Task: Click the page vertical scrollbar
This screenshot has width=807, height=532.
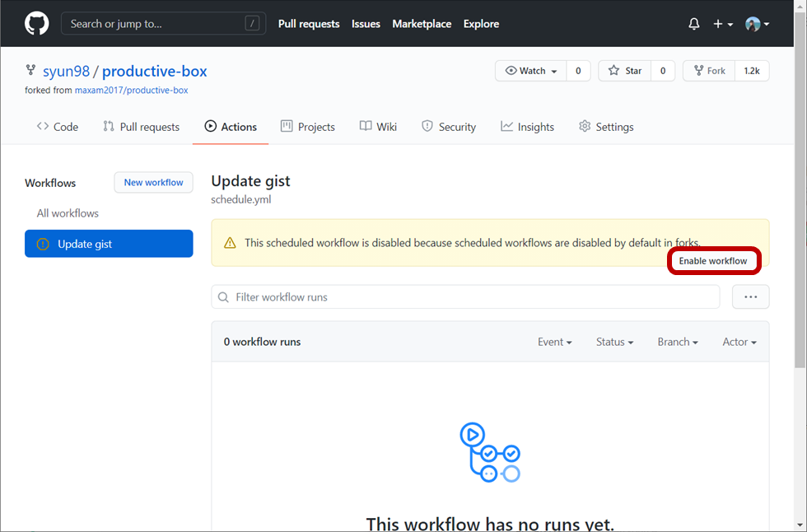Action: (x=800, y=190)
